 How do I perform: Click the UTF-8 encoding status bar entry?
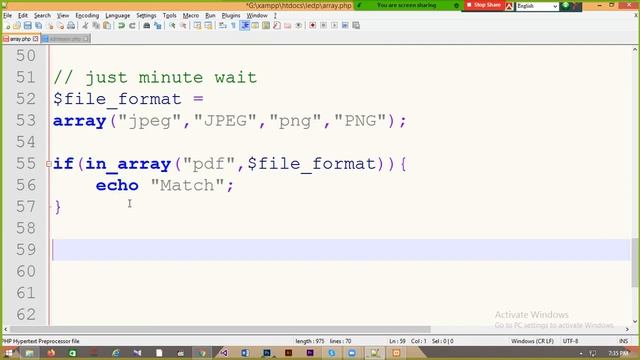coord(570,341)
